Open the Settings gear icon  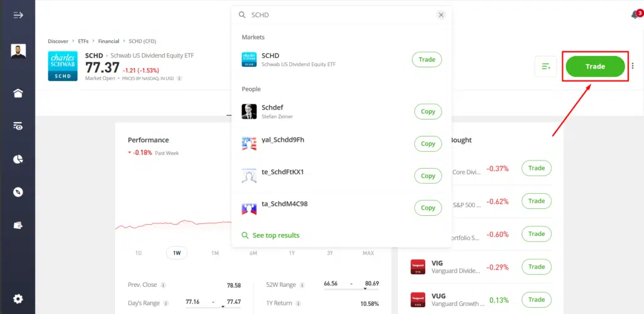(x=18, y=299)
